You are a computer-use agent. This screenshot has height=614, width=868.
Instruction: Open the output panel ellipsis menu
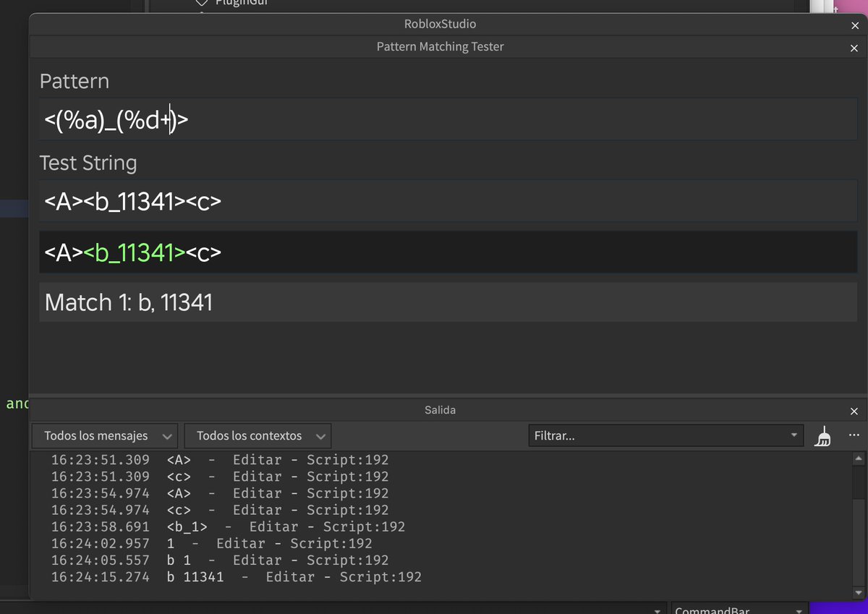854,436
